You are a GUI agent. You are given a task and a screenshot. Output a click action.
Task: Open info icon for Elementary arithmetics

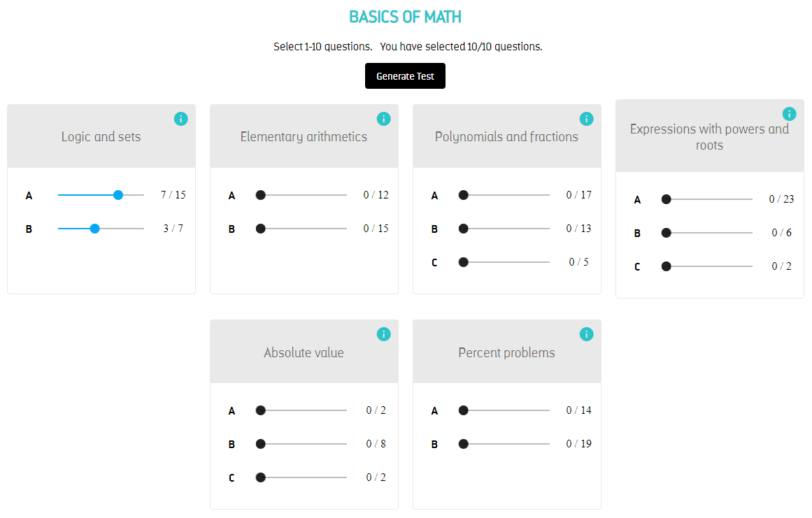[x=383, y=119]
